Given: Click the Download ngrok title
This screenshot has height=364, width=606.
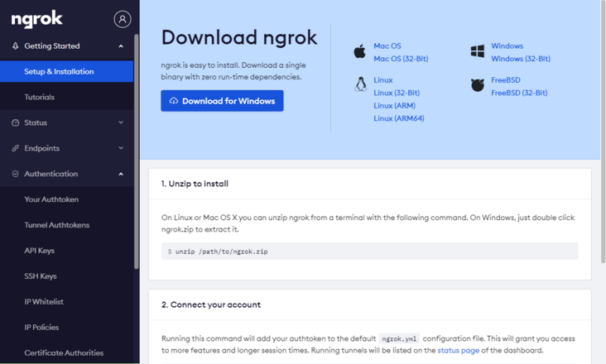Looking at the screenshot, I should coord(239,37).
